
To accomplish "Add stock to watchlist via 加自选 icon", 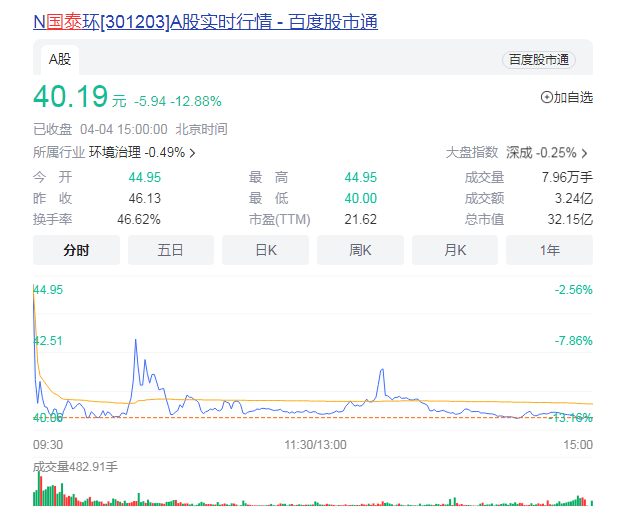I will pyautogui.click(x=546, y=97).
